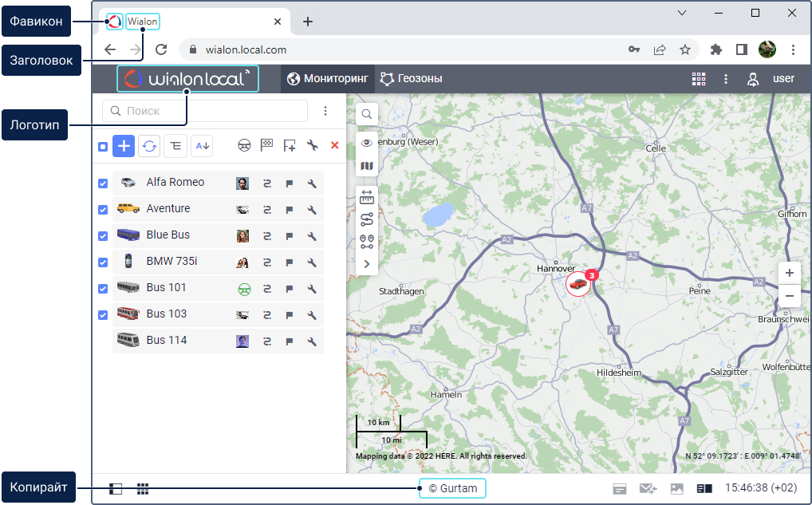Click the red delete X icon

[334, 145]
